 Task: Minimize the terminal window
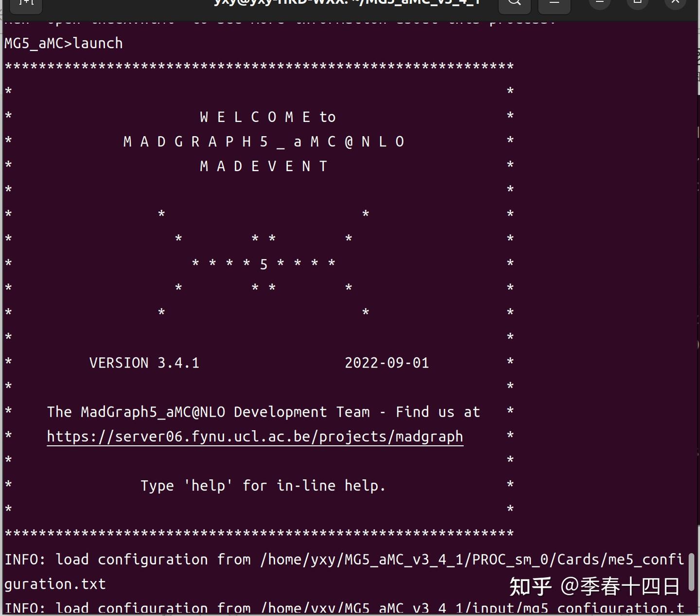pyautogui.click(x=600, y=3)
